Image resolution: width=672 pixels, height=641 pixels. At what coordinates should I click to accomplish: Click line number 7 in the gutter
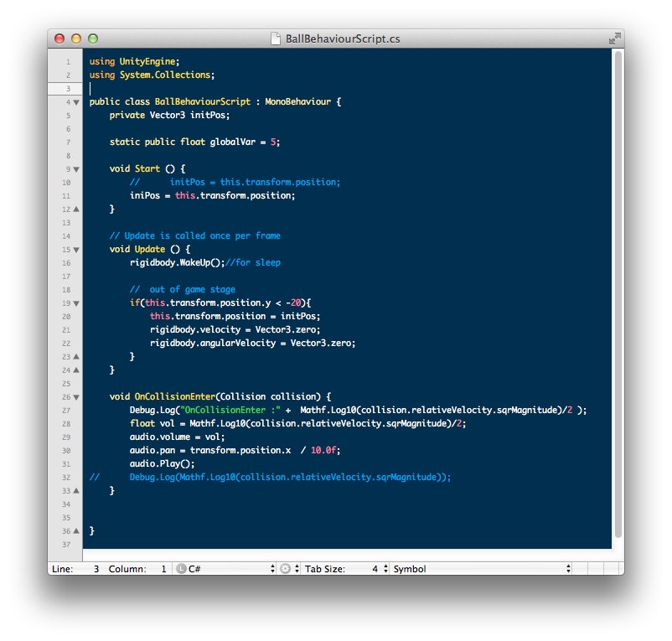[x=67, y=142]
